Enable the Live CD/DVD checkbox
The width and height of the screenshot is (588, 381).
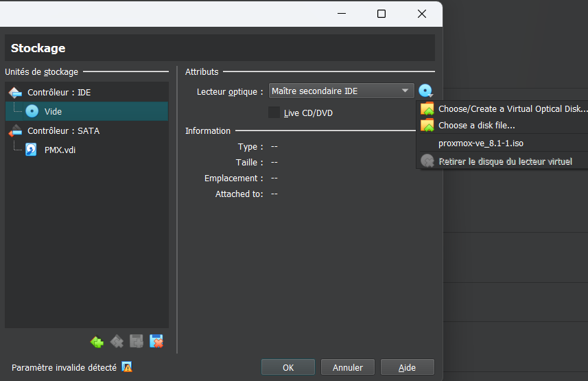click(x=274, y=113)
